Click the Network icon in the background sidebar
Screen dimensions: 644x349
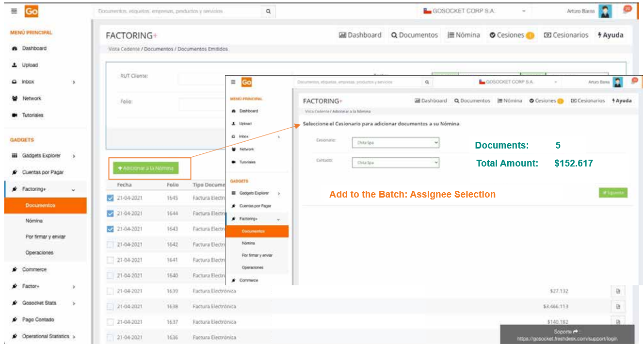click(x=15, y=99)
